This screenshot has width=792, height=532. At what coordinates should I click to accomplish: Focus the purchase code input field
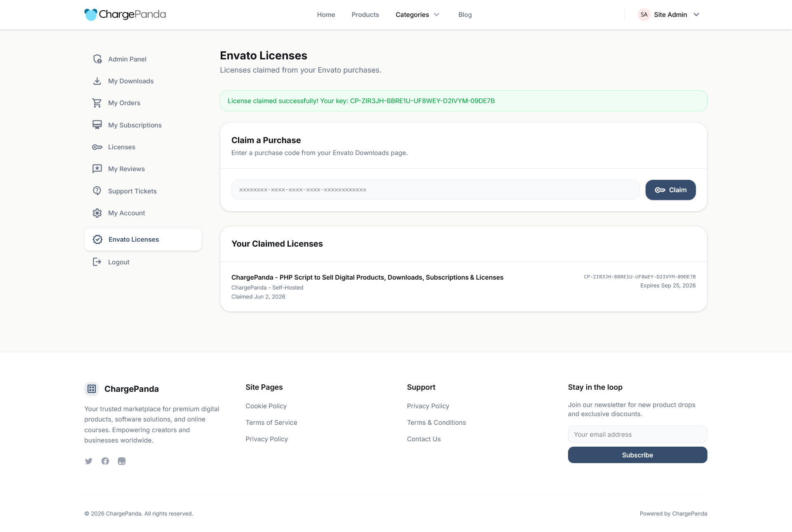tap(435, 190)
